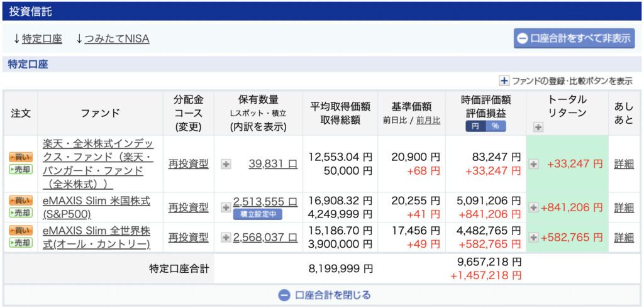This screenshot has width=644, height=308.
Task: Expand holdings plus icon beside 2,568,037 口
Action: (226, 238)
